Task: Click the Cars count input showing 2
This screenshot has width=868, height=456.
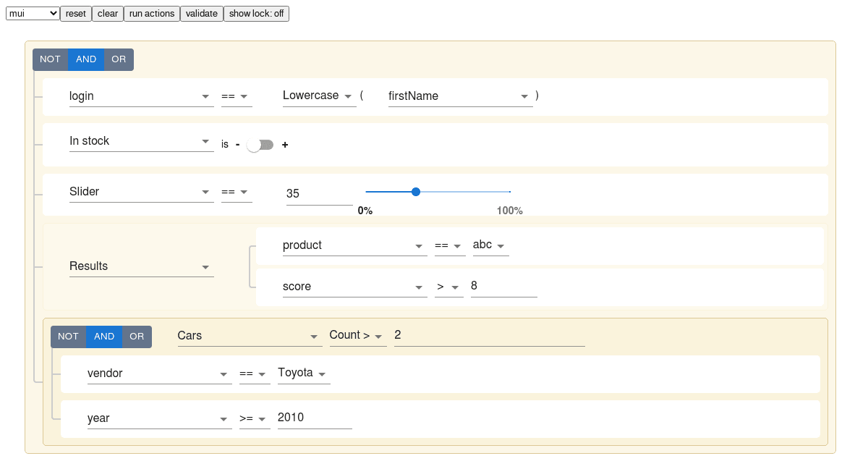Action: click(490, 335)
